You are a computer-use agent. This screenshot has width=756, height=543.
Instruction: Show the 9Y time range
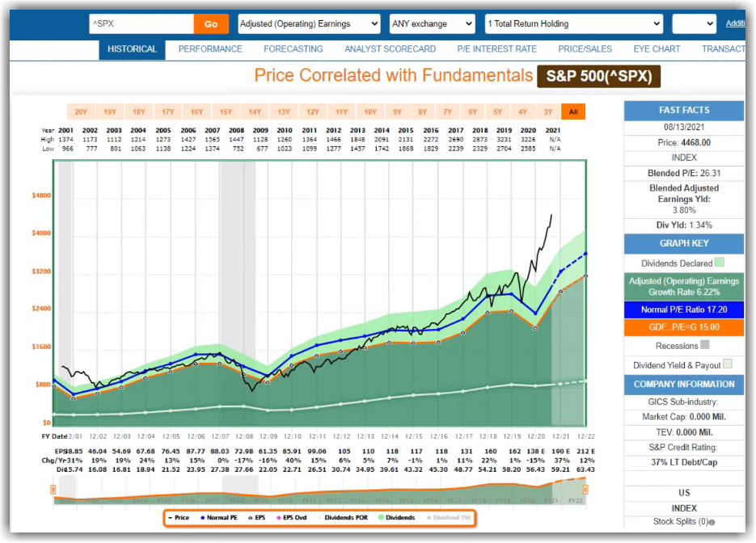pos(397,112)
